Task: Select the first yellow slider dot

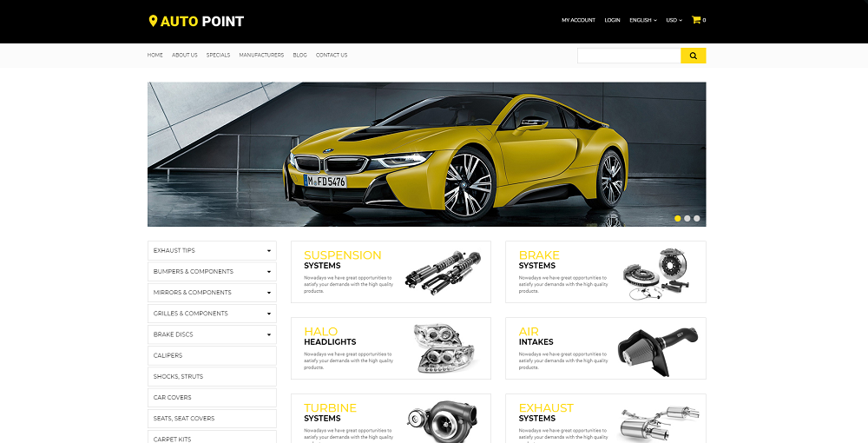Action: click(678, 218)
